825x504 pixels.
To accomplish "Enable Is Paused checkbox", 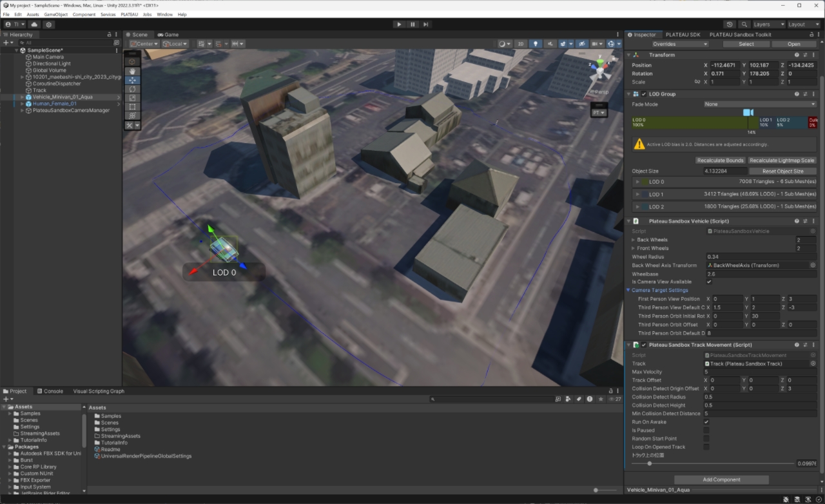I will [x=706, y=431].
